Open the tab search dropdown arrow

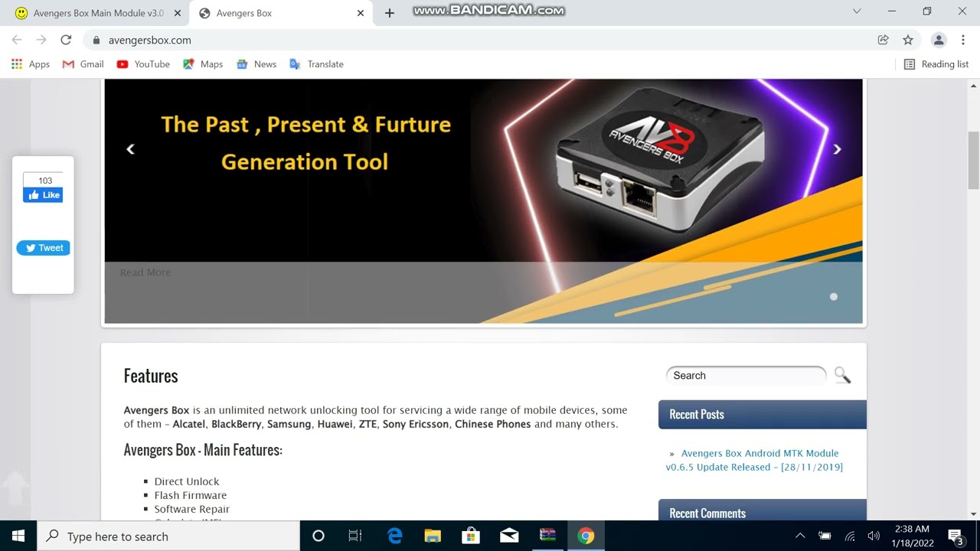[857, 11]
